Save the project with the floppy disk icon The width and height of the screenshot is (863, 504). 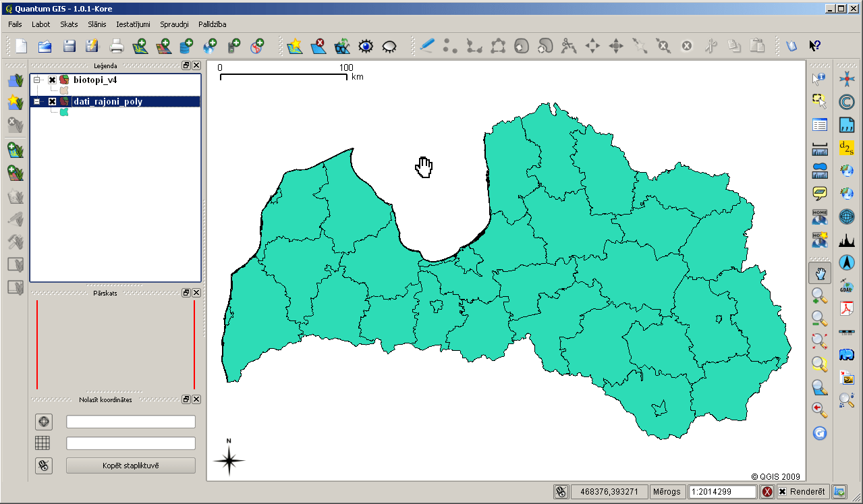click(x=69, y=46)
